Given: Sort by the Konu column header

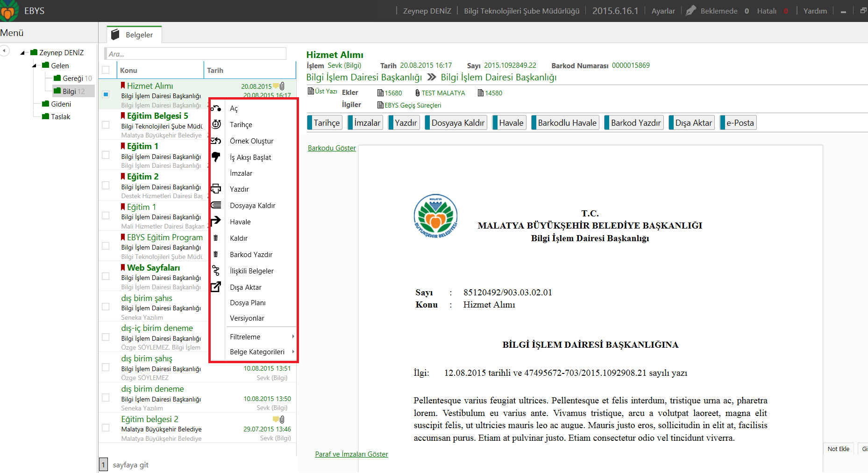Looking at the screenshot, I should click(161, 70).
